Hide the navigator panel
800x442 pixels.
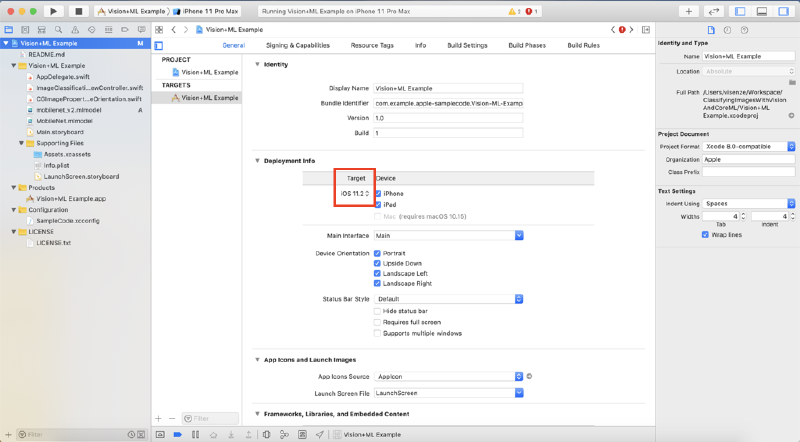(x=740, y=11)
